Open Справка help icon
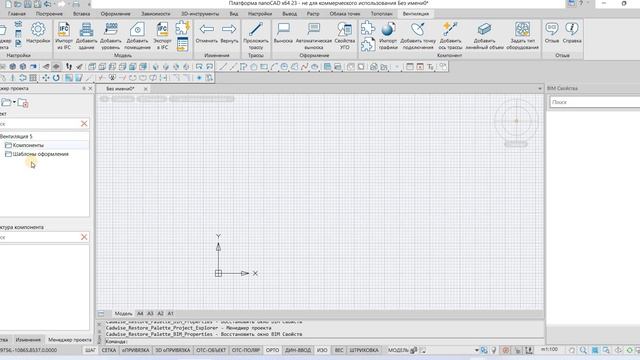640x360 pixels. pyautogui.click(x=571, y=29)
